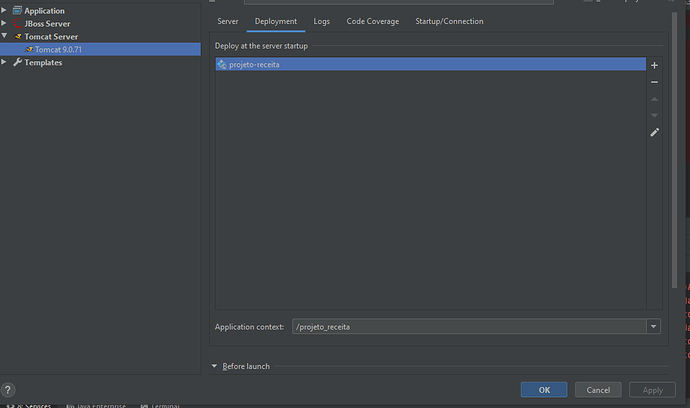This screenshot has width=690, height=408.
Task: Click the projeto-receita artifact icon
Action: [222, 64]
